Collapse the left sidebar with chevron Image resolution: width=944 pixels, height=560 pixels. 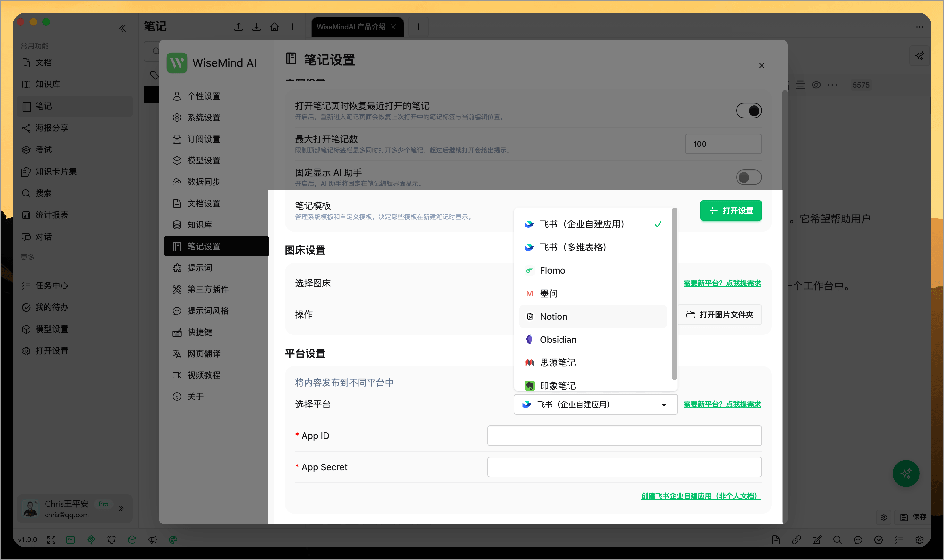click(123, 28)
